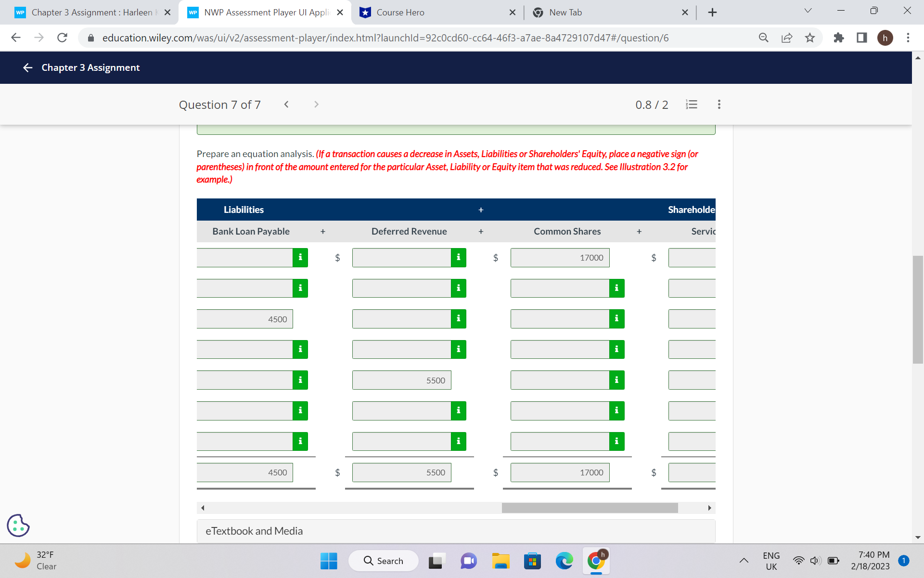Viewport: 924px width, 578px height.
Task: Open the tab search chevron in Chrome
Action: 808,10
